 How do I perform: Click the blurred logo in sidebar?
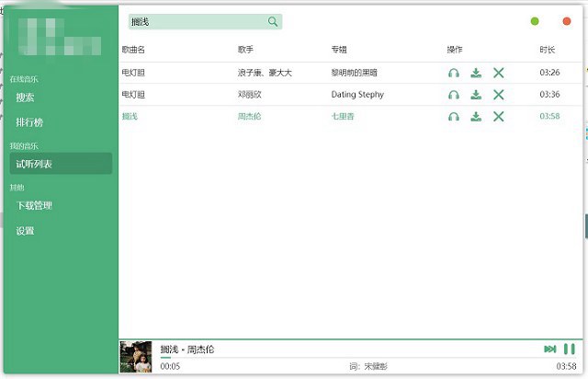[x=60, y=37]
